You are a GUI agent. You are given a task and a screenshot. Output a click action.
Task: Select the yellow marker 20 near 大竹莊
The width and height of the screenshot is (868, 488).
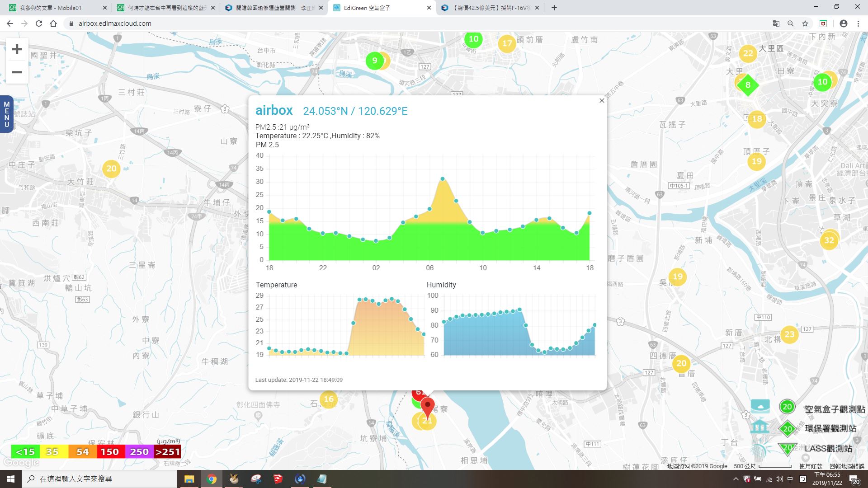tap(111, 169)
